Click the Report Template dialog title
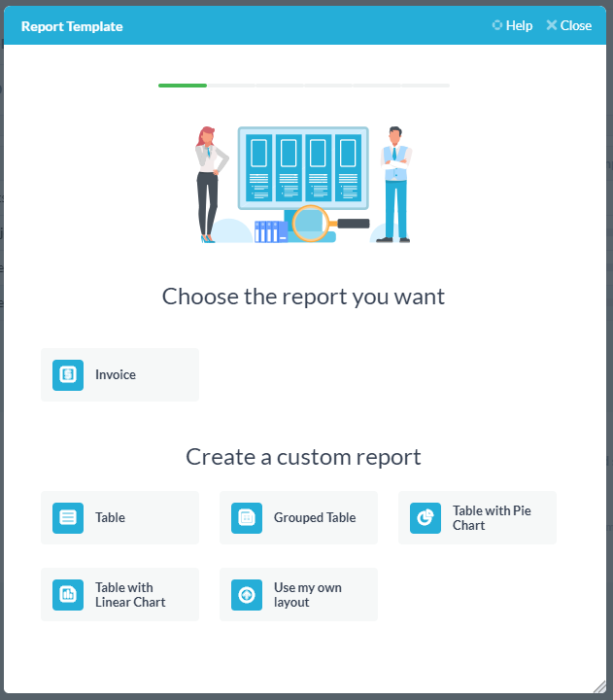This screenshot has width=613, height=700. click(x=72, y=26)
